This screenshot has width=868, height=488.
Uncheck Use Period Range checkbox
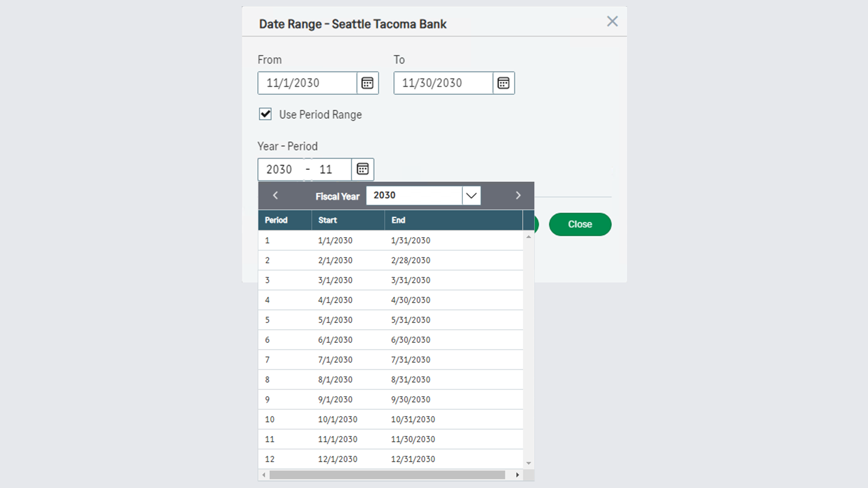click(265, 114)
